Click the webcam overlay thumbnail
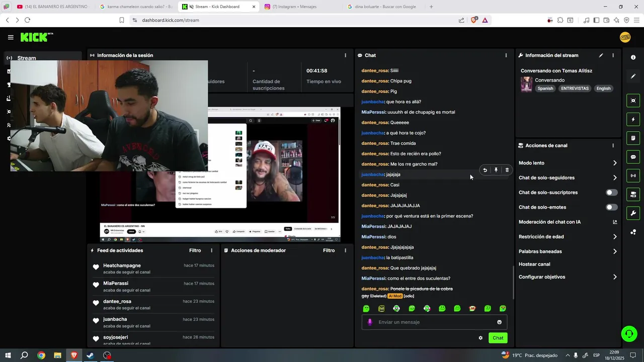Screen dimensions: 644x362 coord(109,116)
